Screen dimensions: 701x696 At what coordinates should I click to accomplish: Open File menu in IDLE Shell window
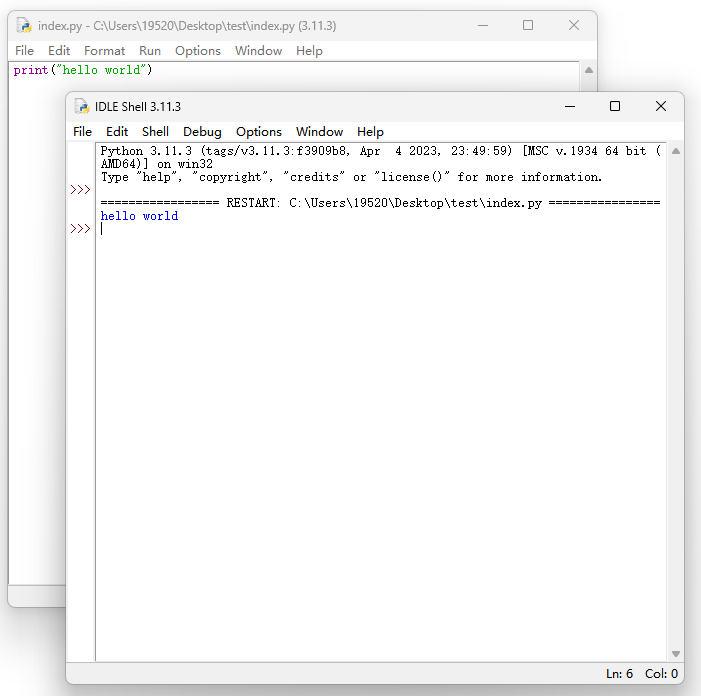82,132
